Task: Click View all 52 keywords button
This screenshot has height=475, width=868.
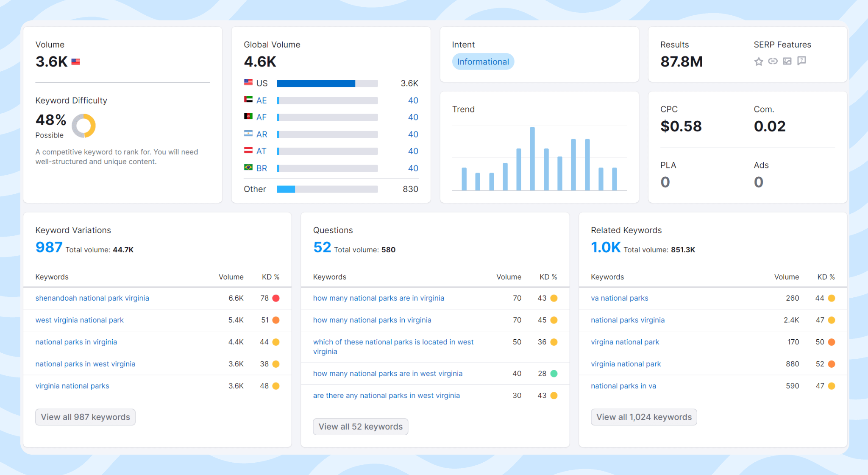Action: pos(361,427)
